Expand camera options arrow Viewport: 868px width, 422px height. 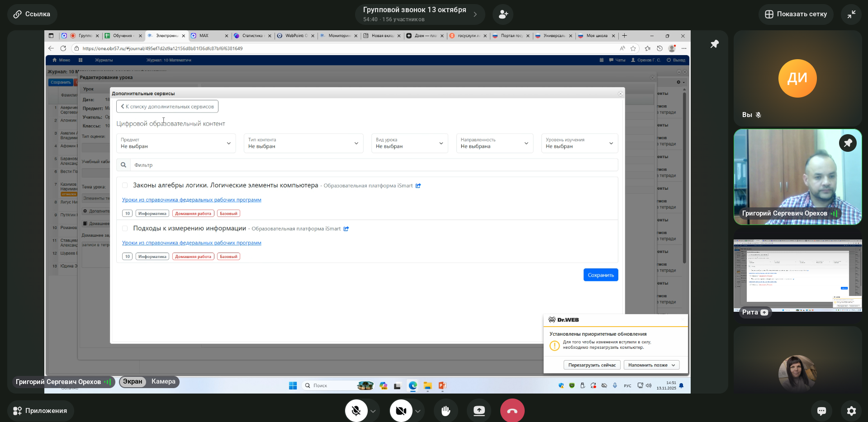(418, 411)
